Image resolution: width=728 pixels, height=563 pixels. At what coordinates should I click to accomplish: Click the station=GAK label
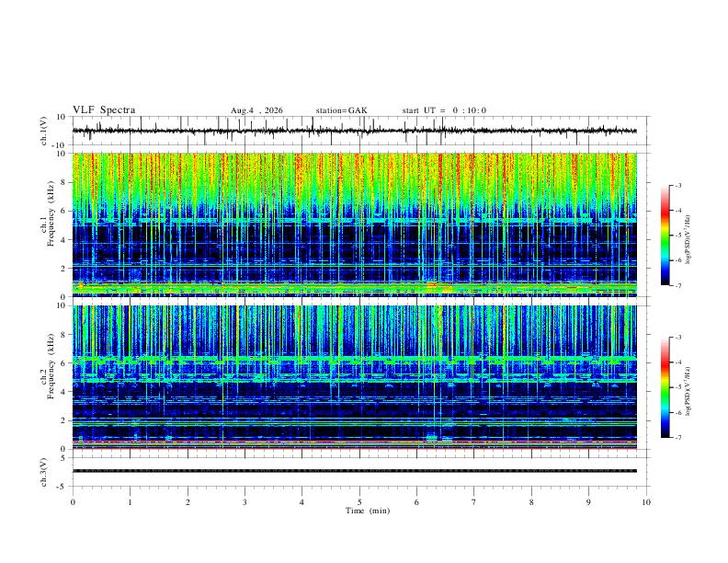341,110
